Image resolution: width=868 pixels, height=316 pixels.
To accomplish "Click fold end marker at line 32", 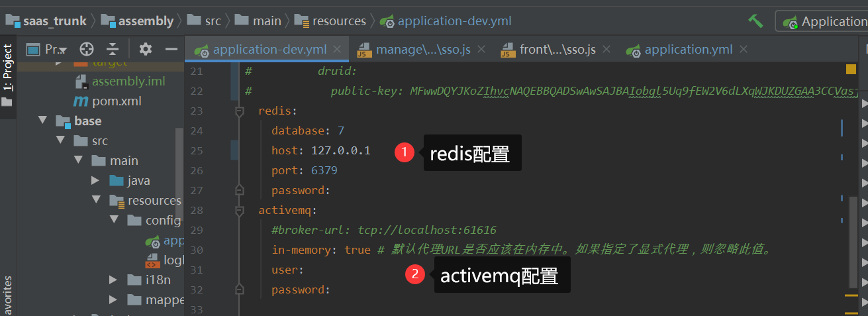I will (x=240, y=290).
